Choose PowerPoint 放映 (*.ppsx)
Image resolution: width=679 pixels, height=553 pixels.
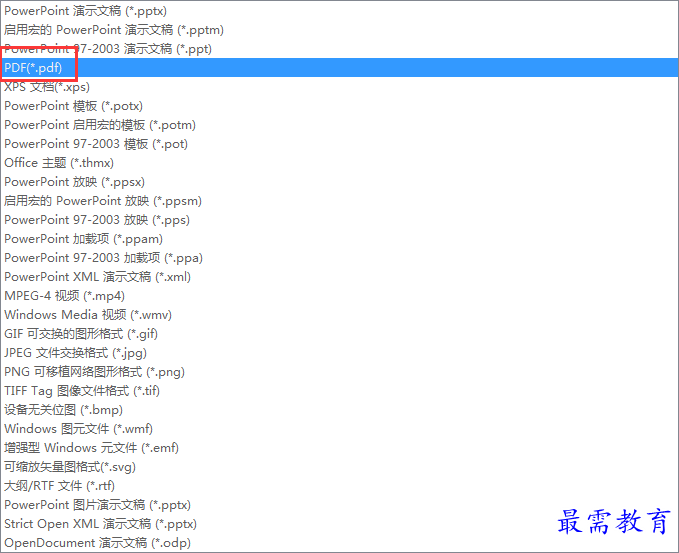(339, 182)
